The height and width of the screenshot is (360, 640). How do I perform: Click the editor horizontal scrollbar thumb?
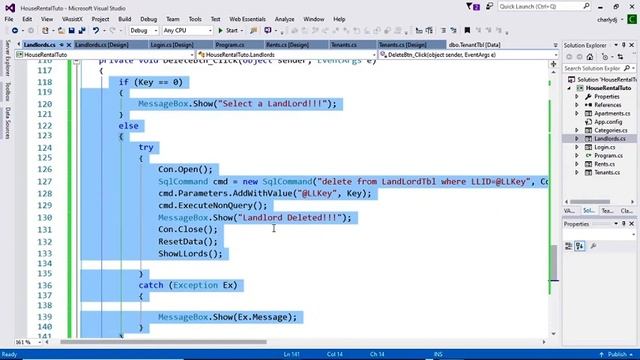[163, 342]
